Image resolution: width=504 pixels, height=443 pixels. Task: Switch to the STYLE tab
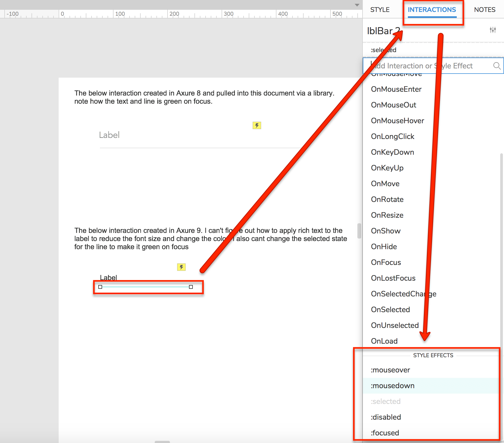(380, 10)
